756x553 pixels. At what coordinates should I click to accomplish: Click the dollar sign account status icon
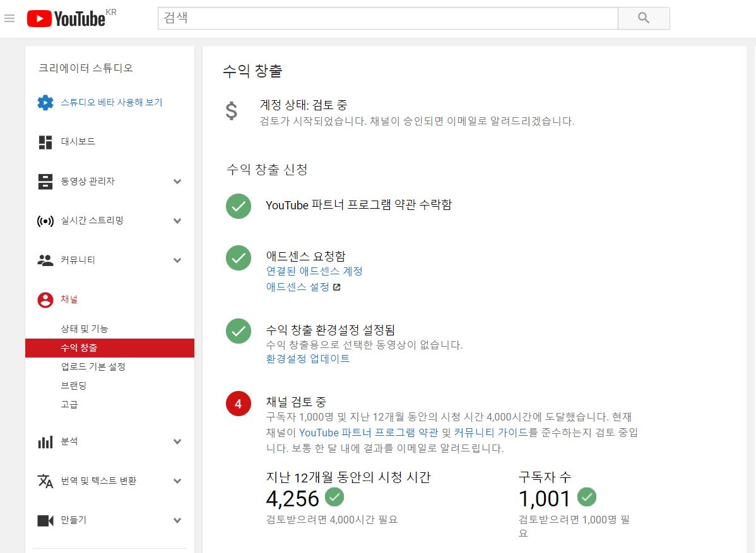click(232, 111)
